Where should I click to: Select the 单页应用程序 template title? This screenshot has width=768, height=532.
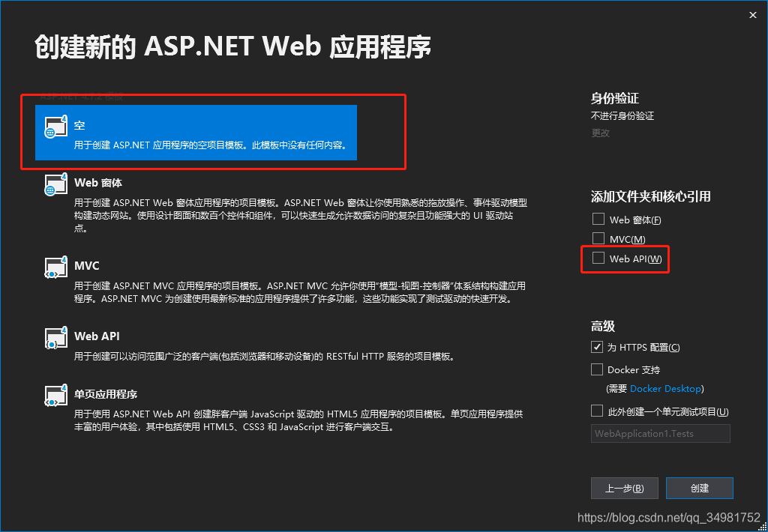coord(106,394)
